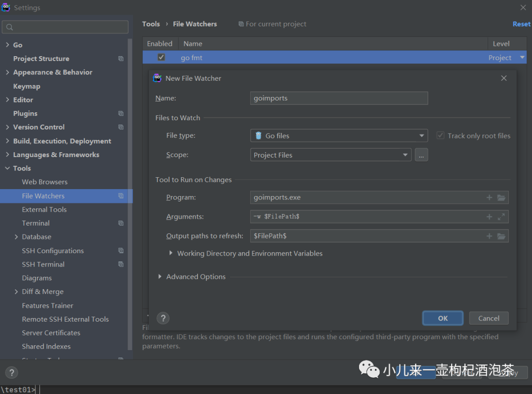Open scope editor ellipsis button
This screenshot has height=394, width=532.
click(421, 155)
